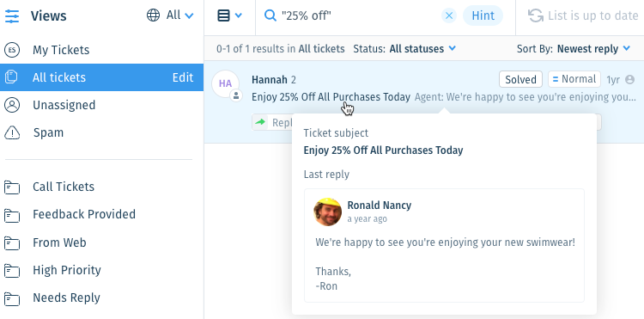Click the Solved status badge
The width and height of the screenshot is (644, 319).
pos(520,79)
